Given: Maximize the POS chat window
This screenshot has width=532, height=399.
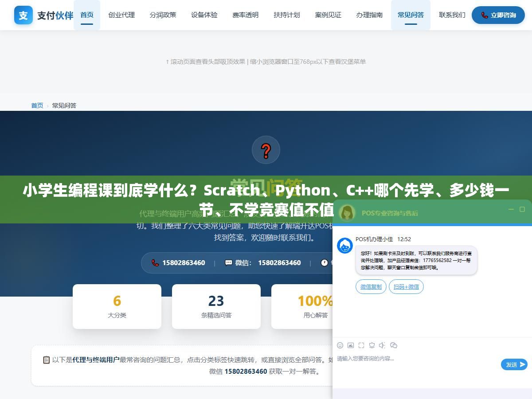Looking at the screenshot, I should click(522, 209).
